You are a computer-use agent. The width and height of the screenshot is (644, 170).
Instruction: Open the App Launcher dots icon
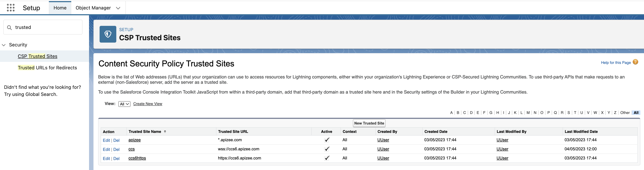(x=11, y=8)
